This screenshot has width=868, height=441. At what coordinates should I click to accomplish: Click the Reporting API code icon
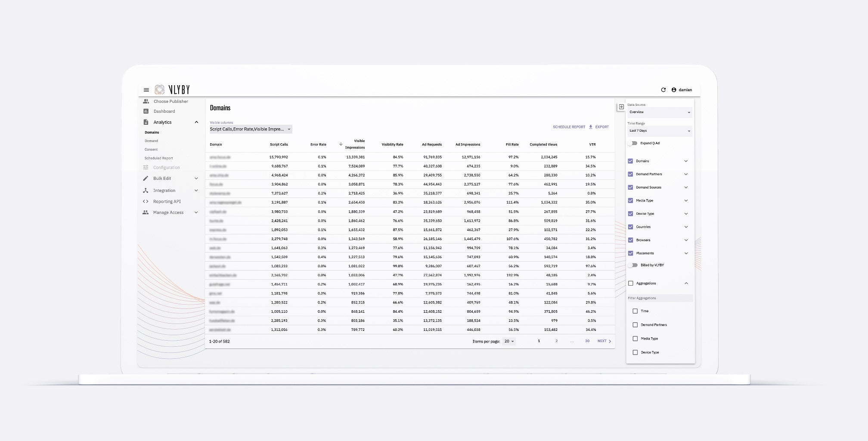click(x=146, y=201)
